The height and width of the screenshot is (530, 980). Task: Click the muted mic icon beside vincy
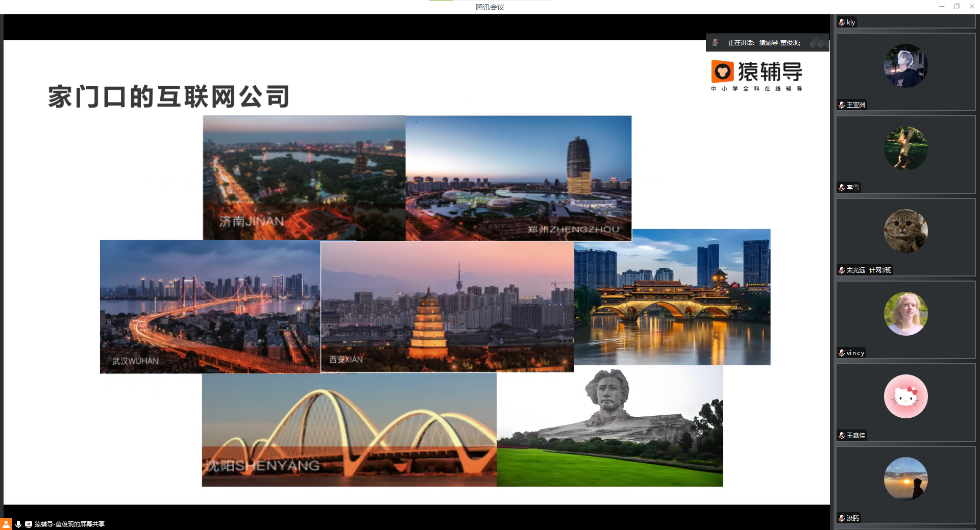click(842, 353)
